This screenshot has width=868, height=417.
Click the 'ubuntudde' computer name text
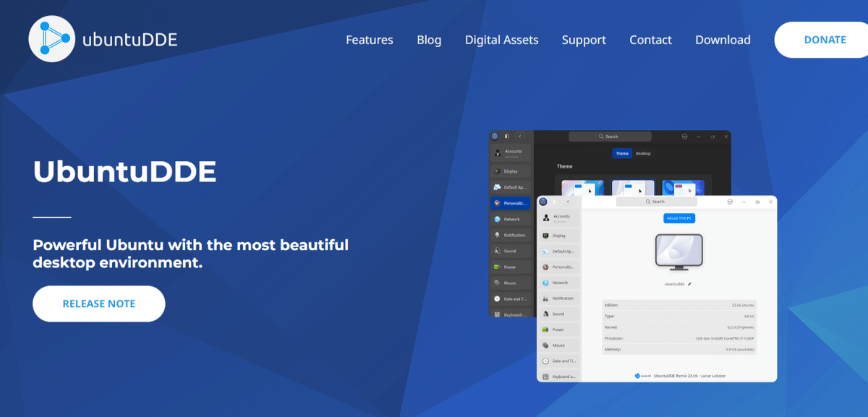[674, 284]
